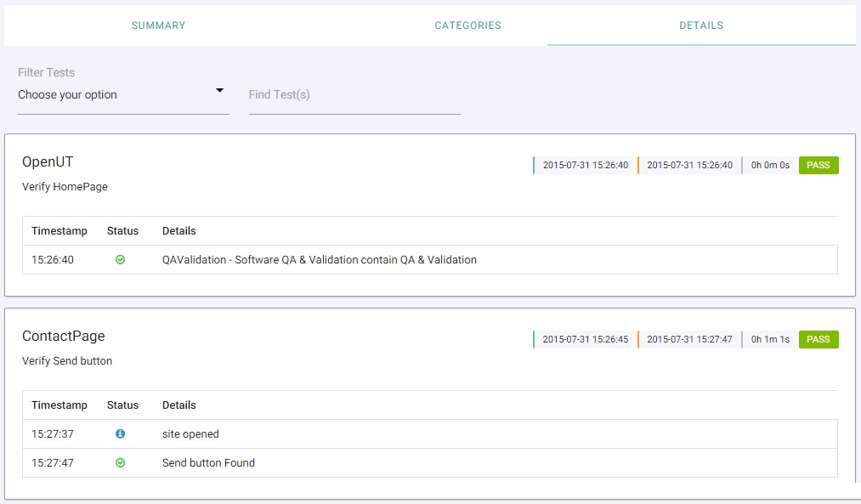Open the Filter Tests dropdown arrow
861x504 pixels.
219,91
